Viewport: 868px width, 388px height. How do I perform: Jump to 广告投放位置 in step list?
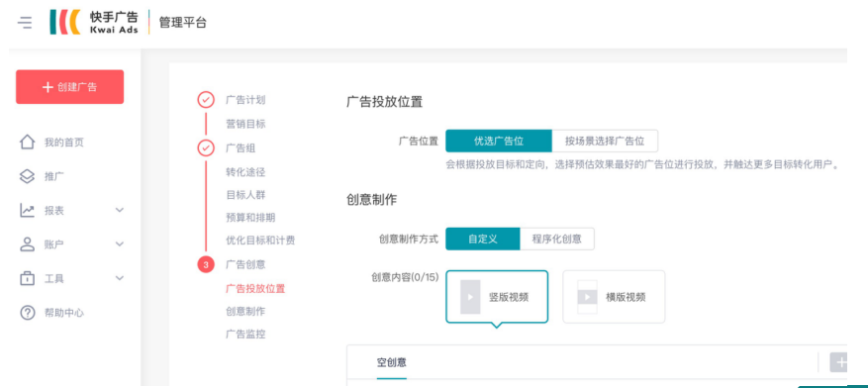pos(255,288)
